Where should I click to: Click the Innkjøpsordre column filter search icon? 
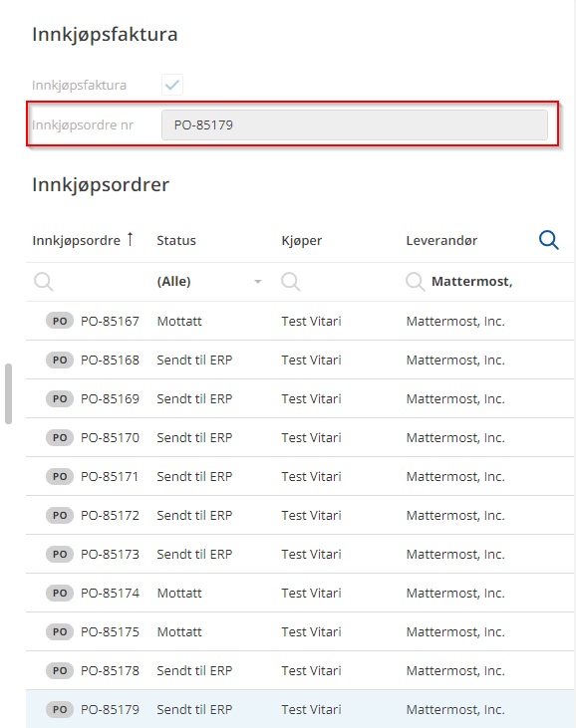pos(44,282)
